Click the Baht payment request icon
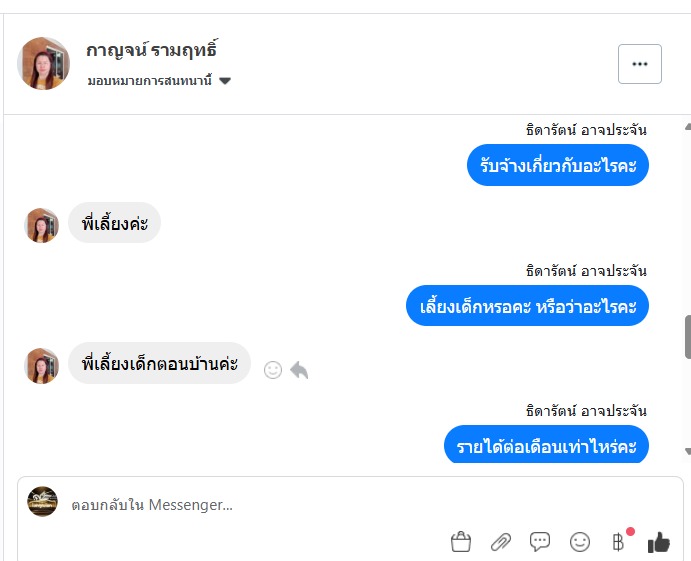This screenshot has width=691, height=561. coord(618,542)
